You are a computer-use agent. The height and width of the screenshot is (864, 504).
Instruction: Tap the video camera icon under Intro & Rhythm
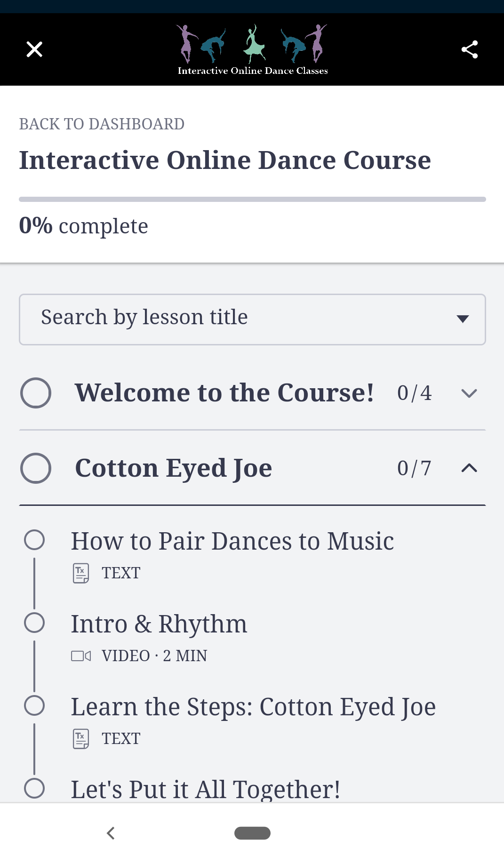click(x=81, y=656)
